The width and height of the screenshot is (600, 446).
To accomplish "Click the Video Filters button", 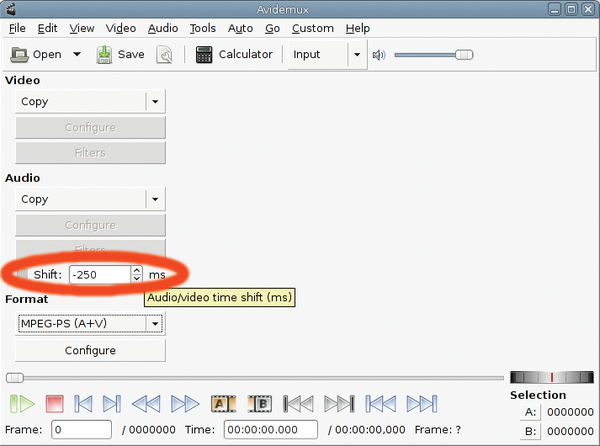I will coord(90,153).
